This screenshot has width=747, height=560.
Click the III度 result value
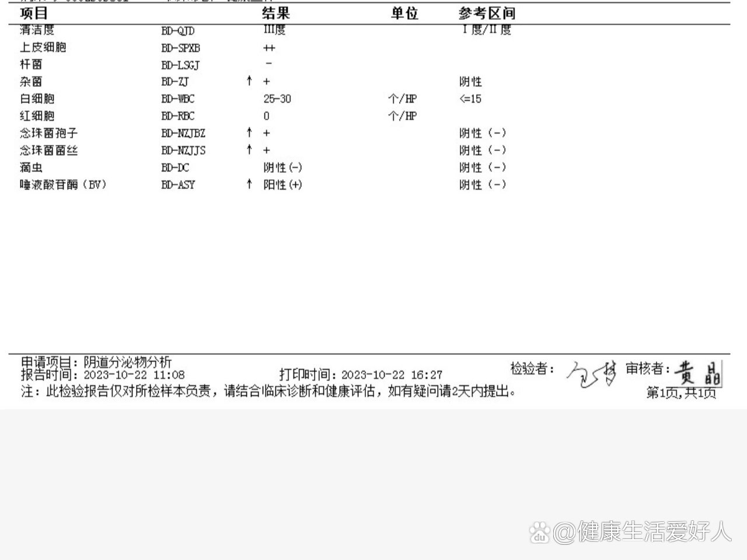(x=274, y=30)
